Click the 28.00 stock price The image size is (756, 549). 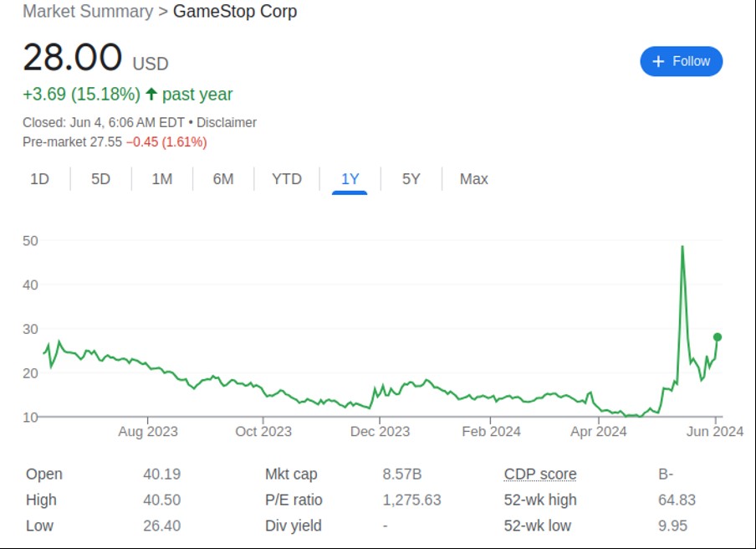click(x=73, y=59)
